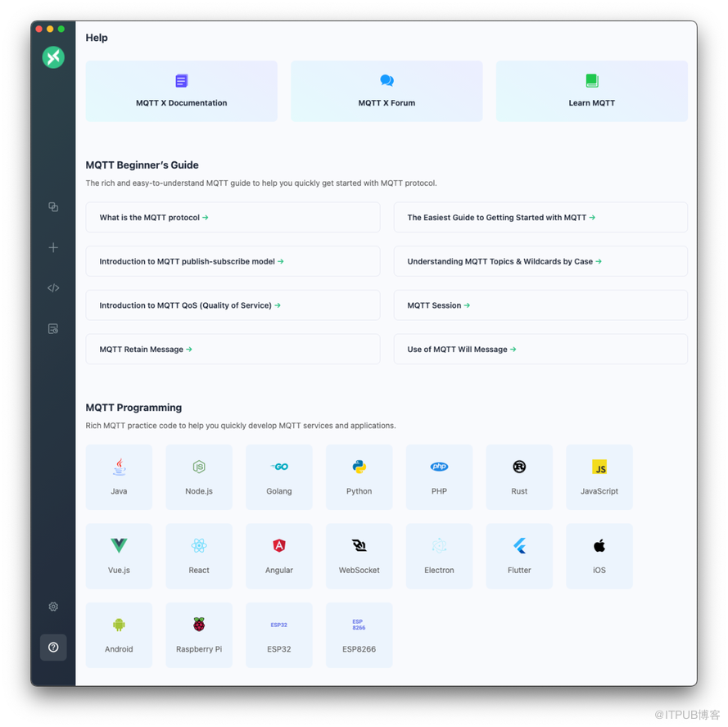Image resolution: width=728 pixels, height=727 pixels.
Task: Select the Vue.js programming tile
Action: pyautogui.click(x=119, y=556)
